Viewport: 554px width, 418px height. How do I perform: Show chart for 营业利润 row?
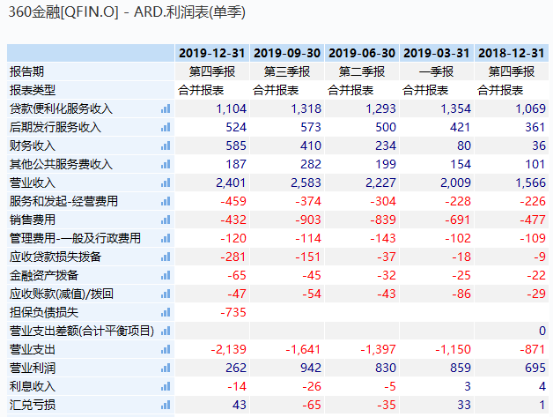pos(165,368)
